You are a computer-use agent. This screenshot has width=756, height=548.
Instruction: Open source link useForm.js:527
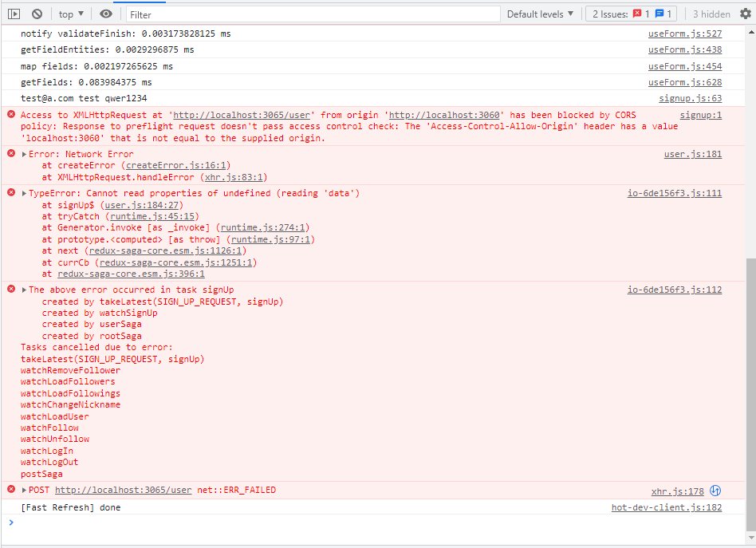[x=685, y=34]
